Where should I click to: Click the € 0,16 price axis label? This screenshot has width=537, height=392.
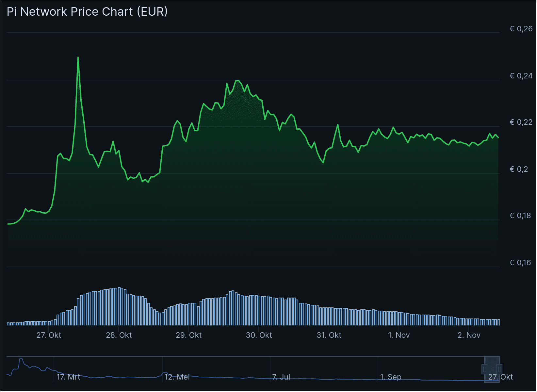click(520, 263)
